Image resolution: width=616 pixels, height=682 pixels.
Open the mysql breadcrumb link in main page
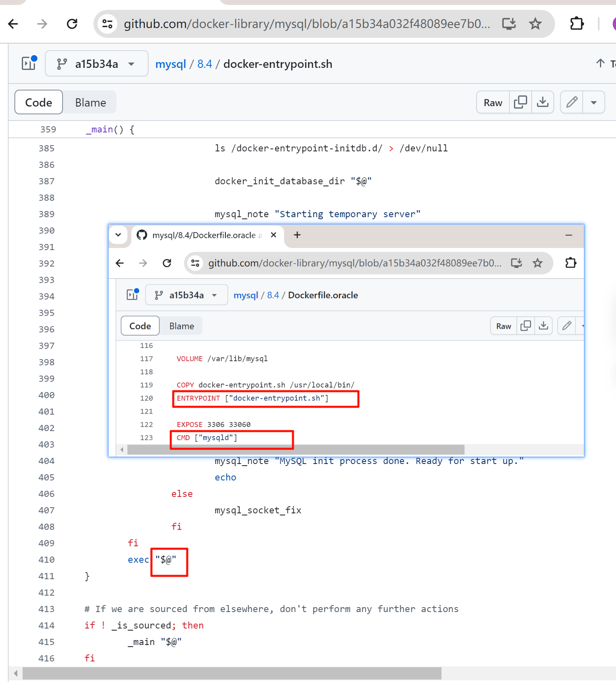pos(170,64)
